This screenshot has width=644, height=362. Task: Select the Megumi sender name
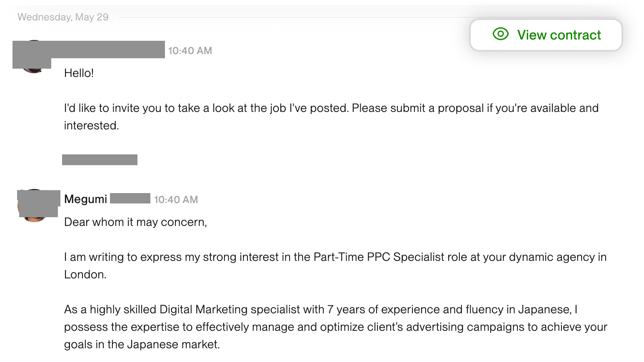pos(85,199)
